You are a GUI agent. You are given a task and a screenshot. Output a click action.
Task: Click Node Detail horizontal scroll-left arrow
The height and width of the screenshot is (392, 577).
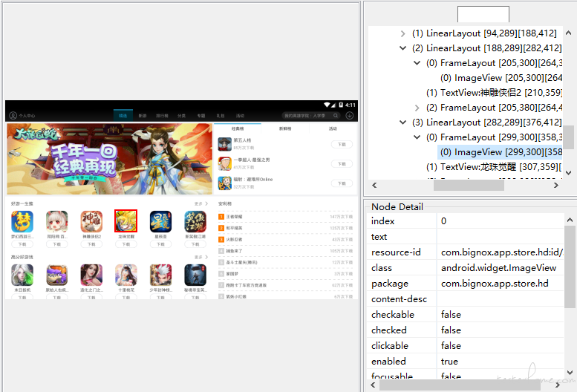tap(373, 385)
